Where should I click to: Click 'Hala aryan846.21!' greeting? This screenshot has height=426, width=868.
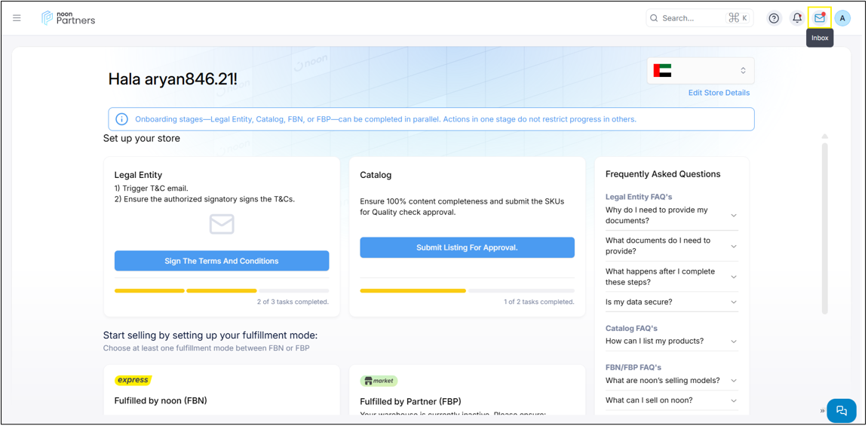point(173,78)
